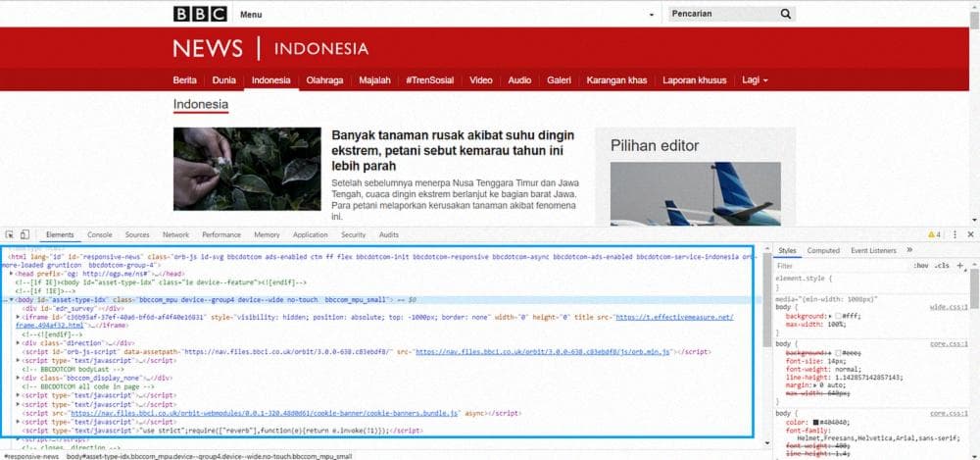This screenshot has width=980, height=460.
Task: Open the wide.css:1 source link
Action: 951,307
